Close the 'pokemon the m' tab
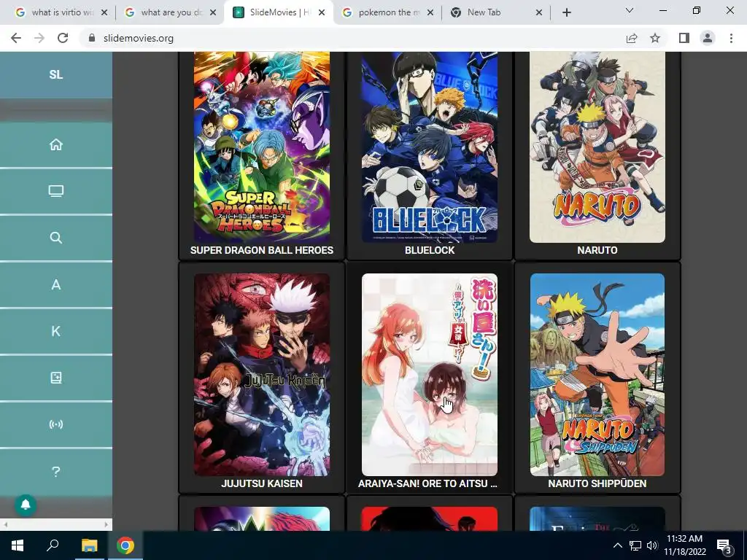Image resolution: width=747 pixels, height=560 pixels. pos(430,12)
